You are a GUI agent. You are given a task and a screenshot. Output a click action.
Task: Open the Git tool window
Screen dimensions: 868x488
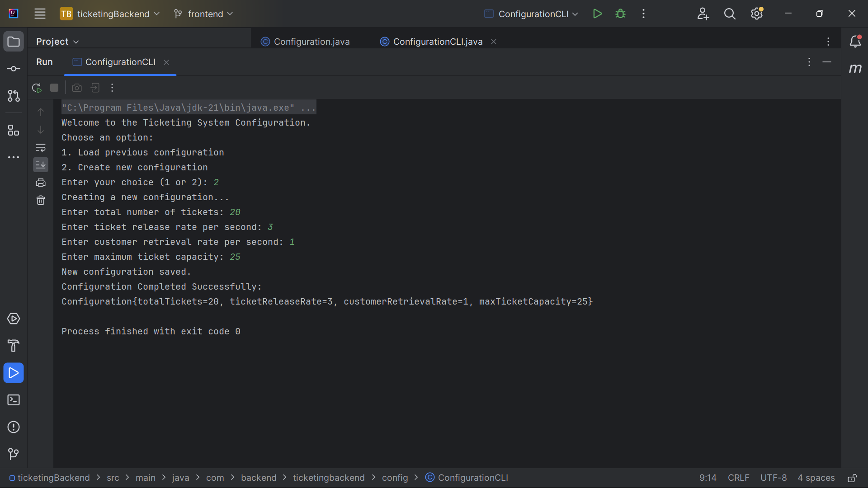pos(14,454)
